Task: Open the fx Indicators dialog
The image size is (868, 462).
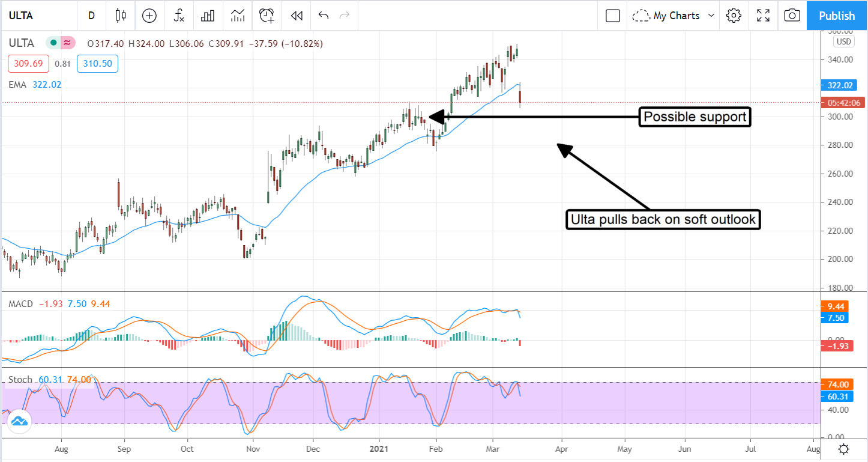Action: (178, 16)
